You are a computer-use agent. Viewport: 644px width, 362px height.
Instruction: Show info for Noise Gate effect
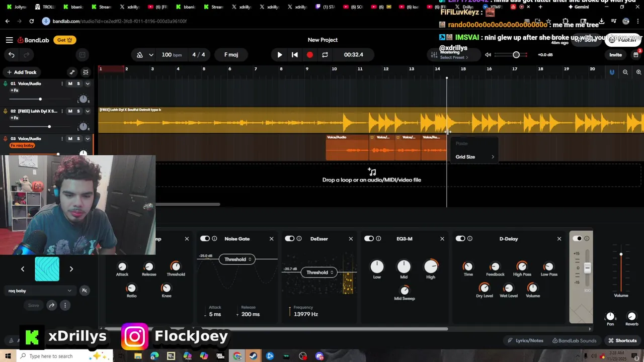(214, 239)
